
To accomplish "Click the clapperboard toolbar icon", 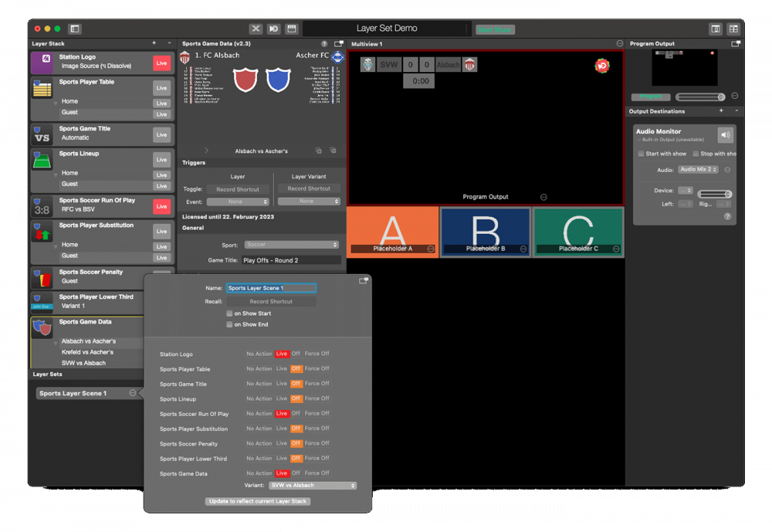I will point(292,29).
